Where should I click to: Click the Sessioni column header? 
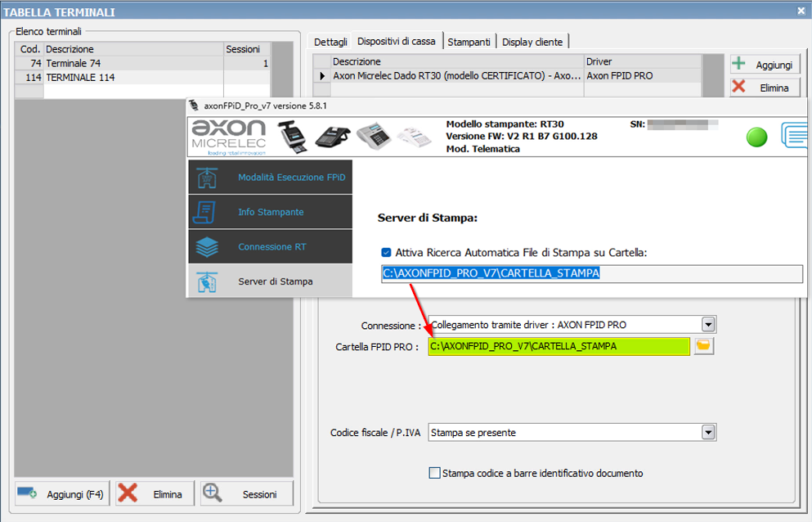[246, 49]
